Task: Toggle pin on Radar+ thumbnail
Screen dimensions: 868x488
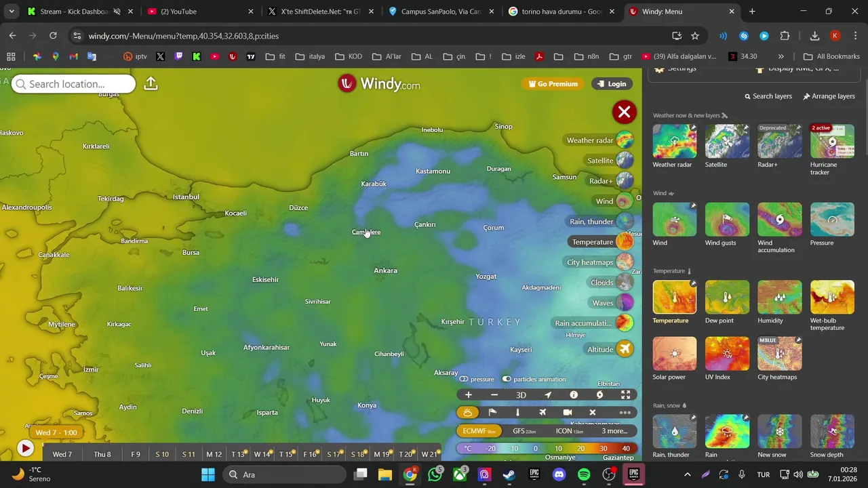Action: pos(798,127)
